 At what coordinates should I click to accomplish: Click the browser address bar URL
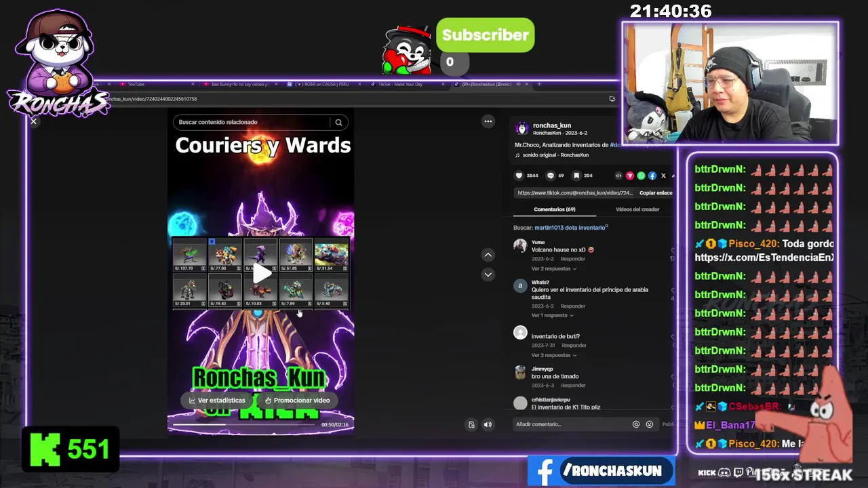[x=152, y=99]
